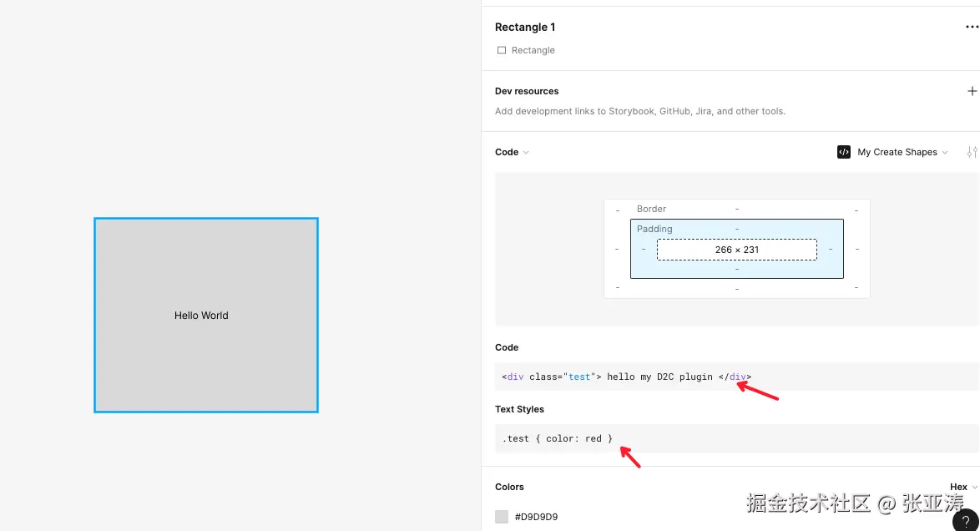Add a dev resource with plus icon
The width and height of the screenshot is (980, 531).
pos(972,91)
